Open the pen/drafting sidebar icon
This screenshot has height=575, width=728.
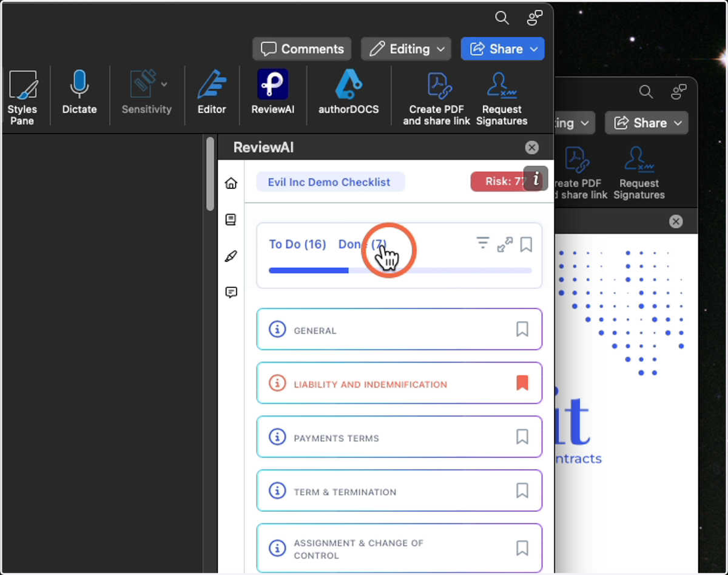coord(231,256)
